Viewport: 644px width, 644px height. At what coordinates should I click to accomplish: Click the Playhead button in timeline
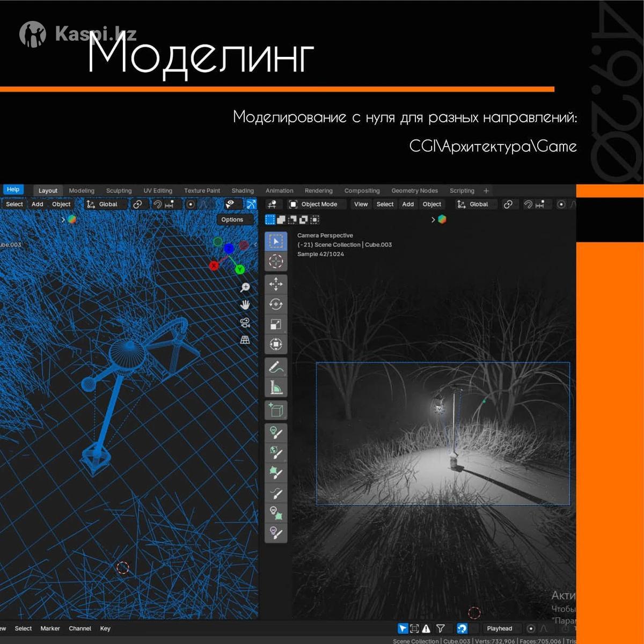[499, 628]
